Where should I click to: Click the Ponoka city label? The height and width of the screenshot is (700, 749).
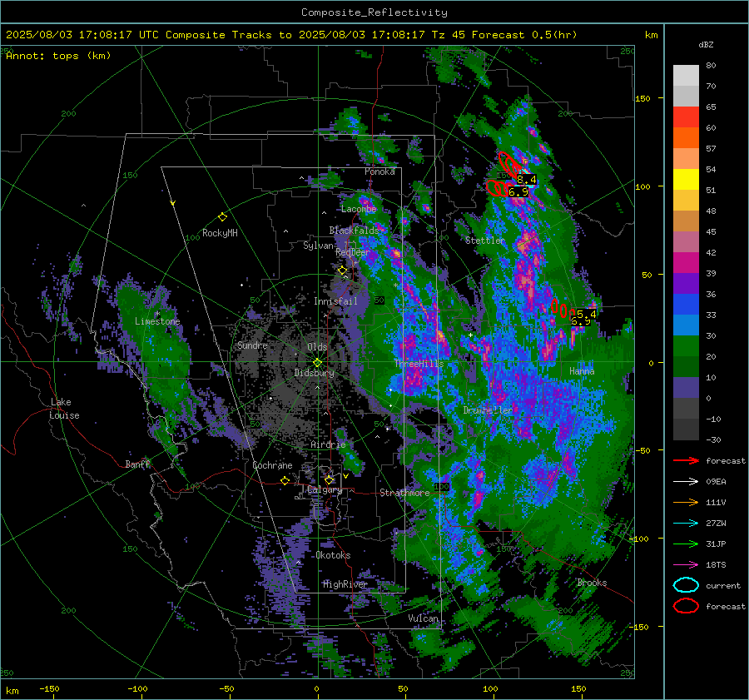point(379,171)
